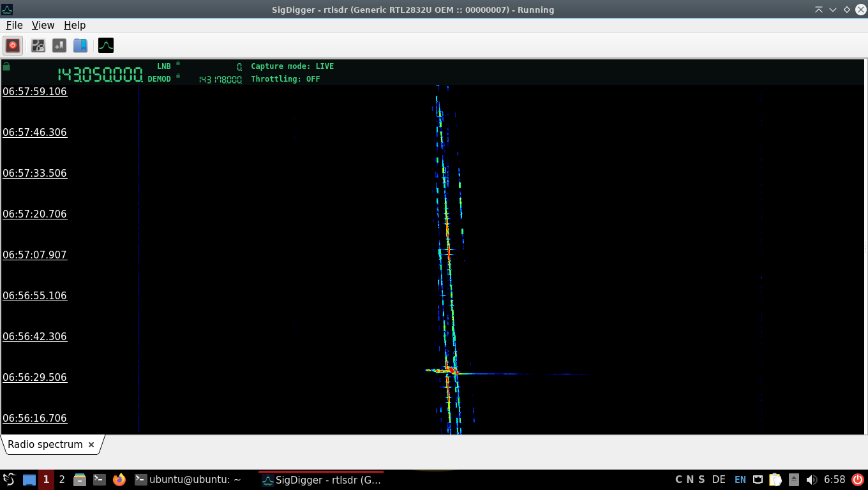Select the DEMOD frequency 143.178.000
This screenshot has width=868, height=490.
coord(220,80)
